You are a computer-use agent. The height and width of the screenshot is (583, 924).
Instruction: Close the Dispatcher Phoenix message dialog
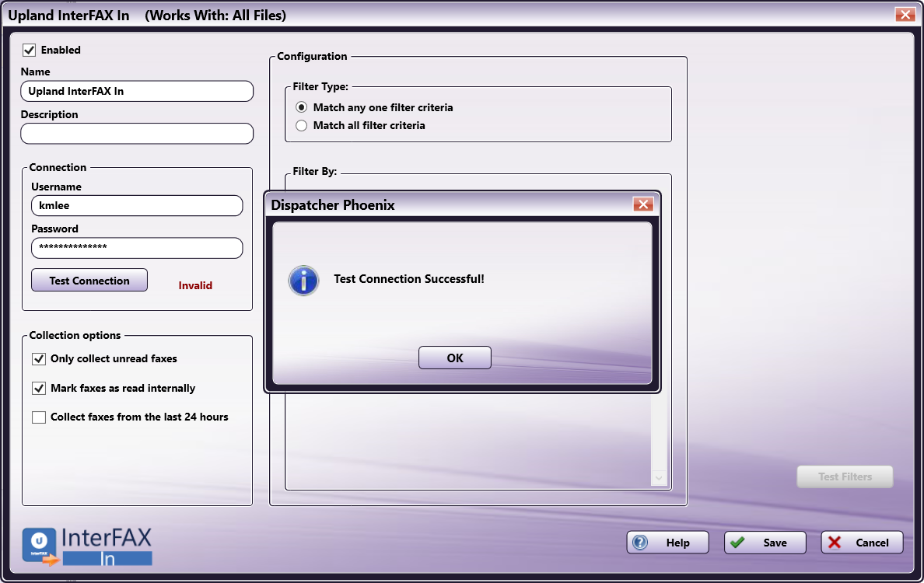[643, 204]
